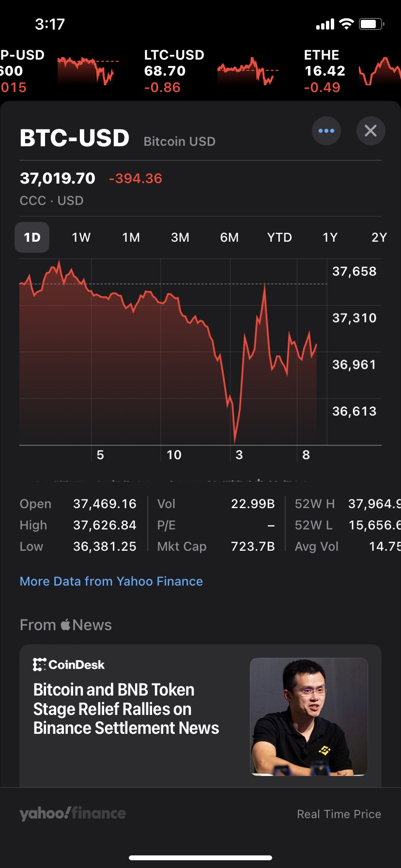401x868 pixels.
Task: Switch chart to 1Y range
Action: [x=330, y=237]
